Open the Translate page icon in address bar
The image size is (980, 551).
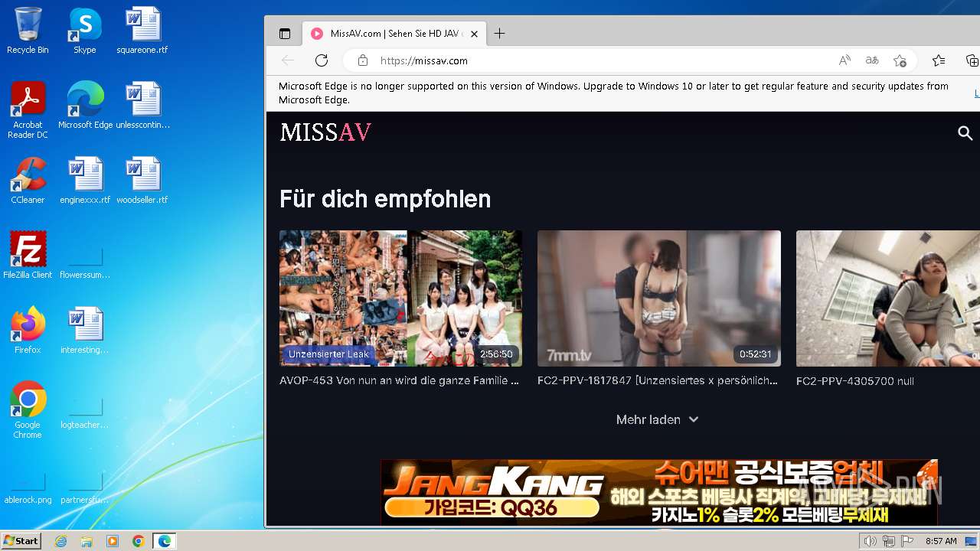pos(872,60)
